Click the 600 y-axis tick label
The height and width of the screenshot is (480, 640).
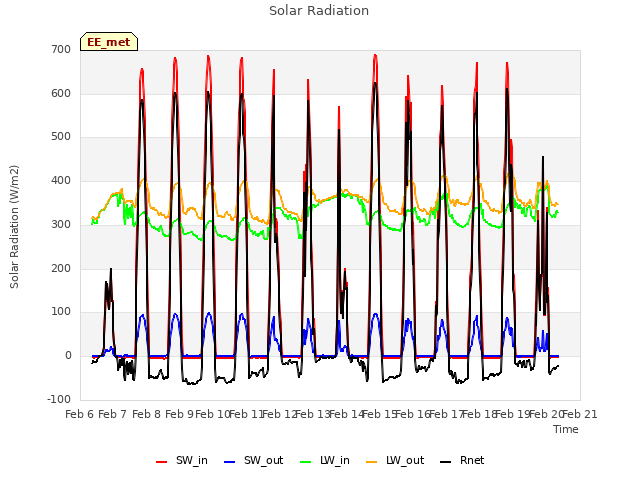[61, 93]
